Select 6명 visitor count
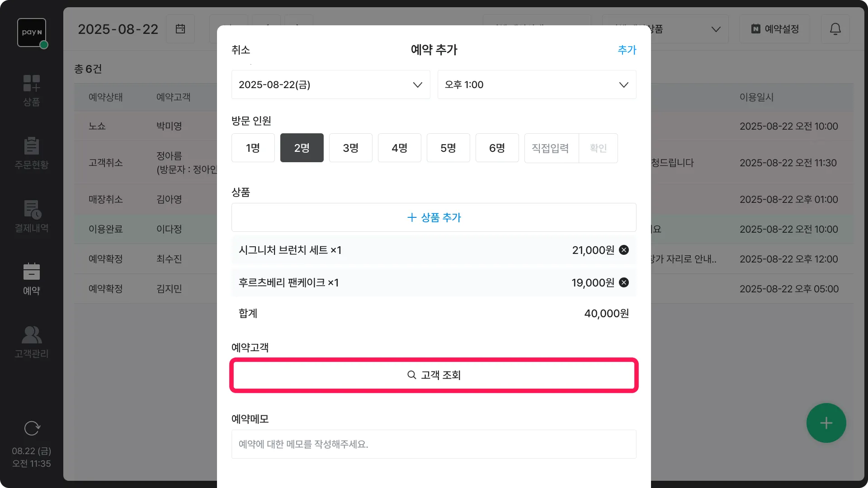 click(x=497, y=148)
